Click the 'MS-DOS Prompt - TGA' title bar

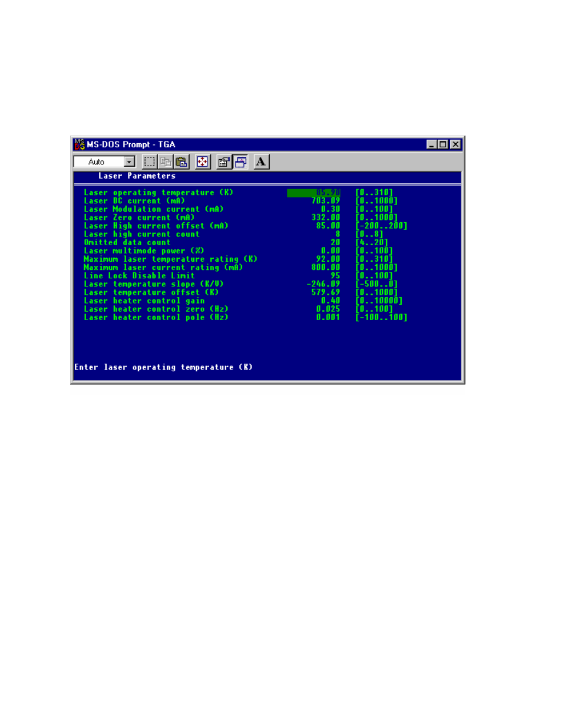coord(267,144)
